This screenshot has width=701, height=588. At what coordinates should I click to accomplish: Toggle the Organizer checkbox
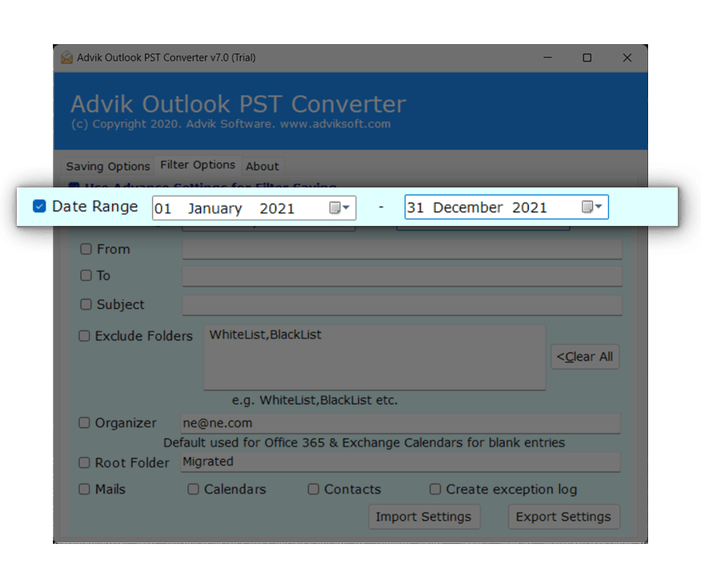pyautogui.click(x=84, y=423)
